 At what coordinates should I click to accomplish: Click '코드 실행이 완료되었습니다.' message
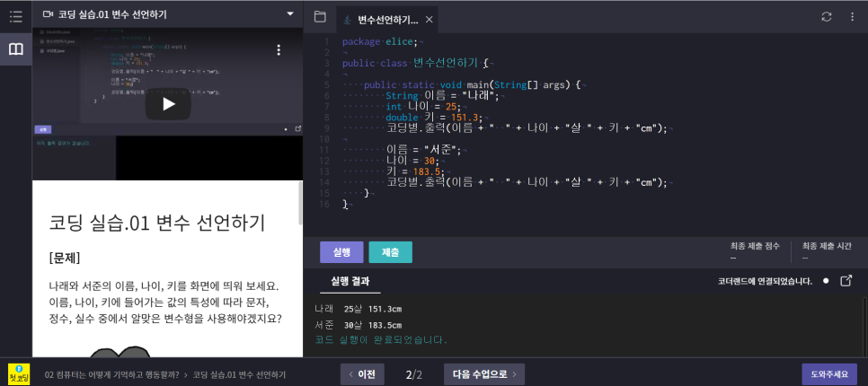(x=381, y=339)
